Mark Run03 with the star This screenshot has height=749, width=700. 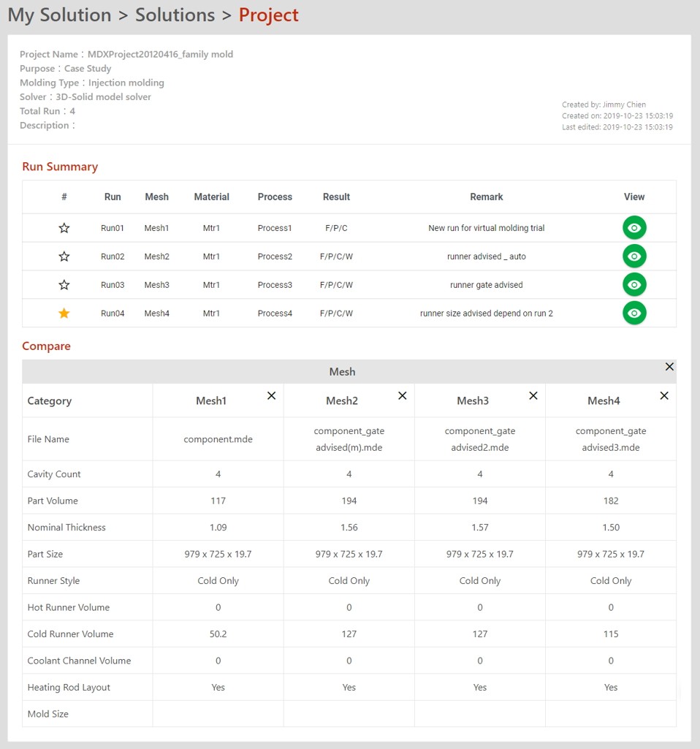(x=64, y=285)
